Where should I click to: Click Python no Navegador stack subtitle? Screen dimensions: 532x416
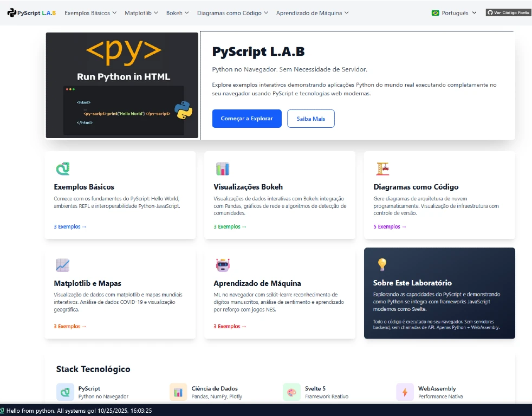(103, 396)
